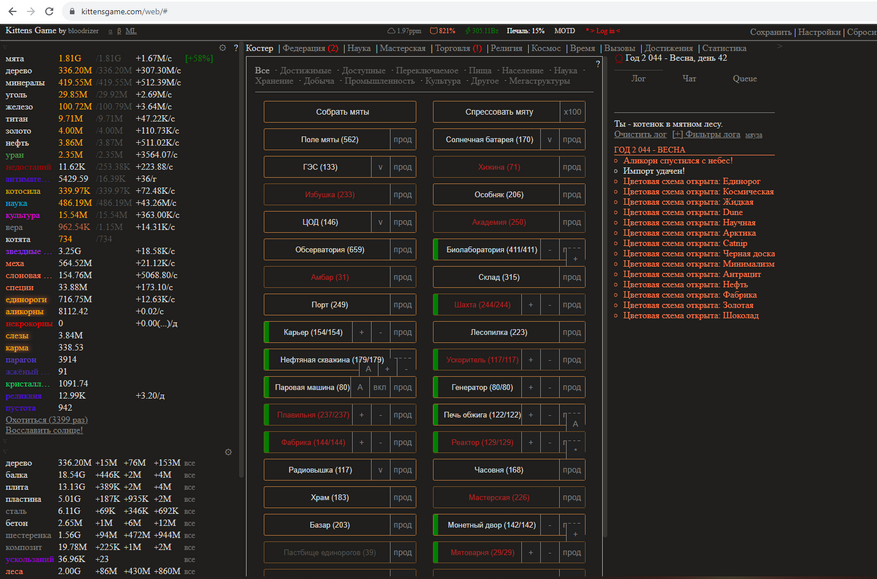Viewport: 877px width, 579px height.
Task: Click the Log in link
Action: [x=605, y=31]
